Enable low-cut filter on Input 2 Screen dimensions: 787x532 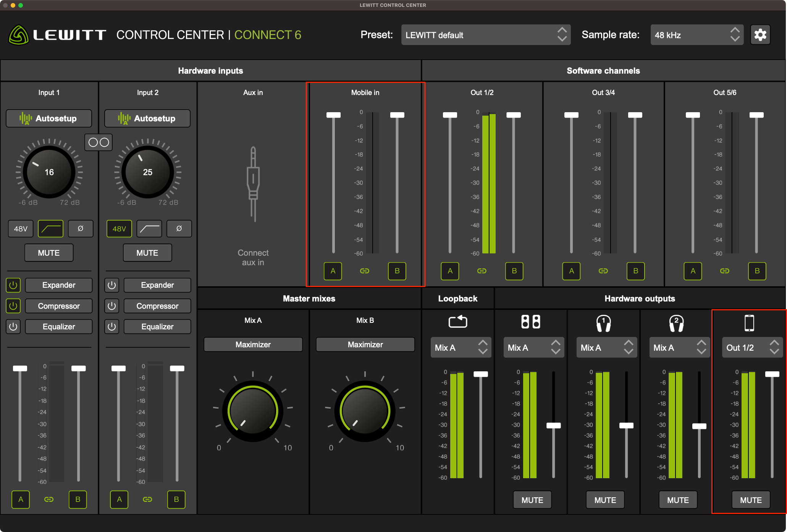point(149,229)
